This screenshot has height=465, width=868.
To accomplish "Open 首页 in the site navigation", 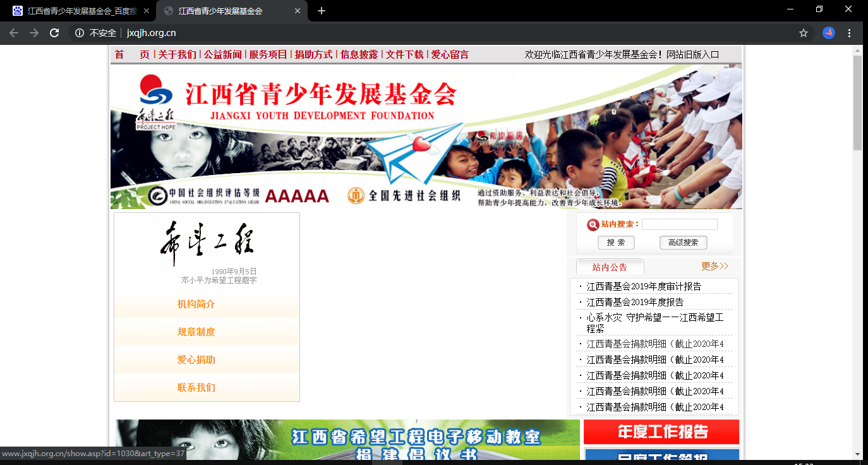I will coord(132,55).
